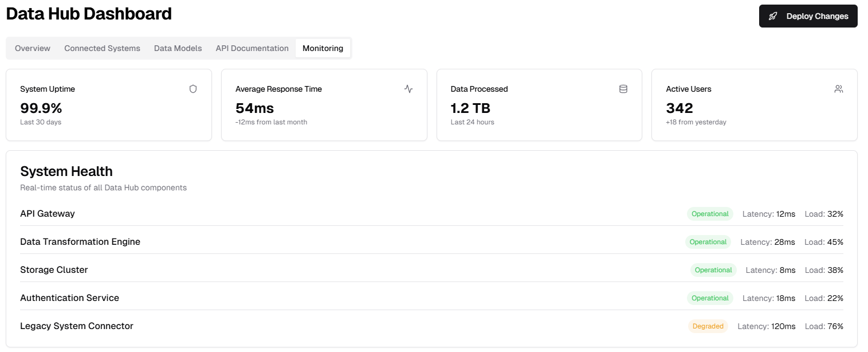
Task: Click the Active Users label
Action: [689, 89]
